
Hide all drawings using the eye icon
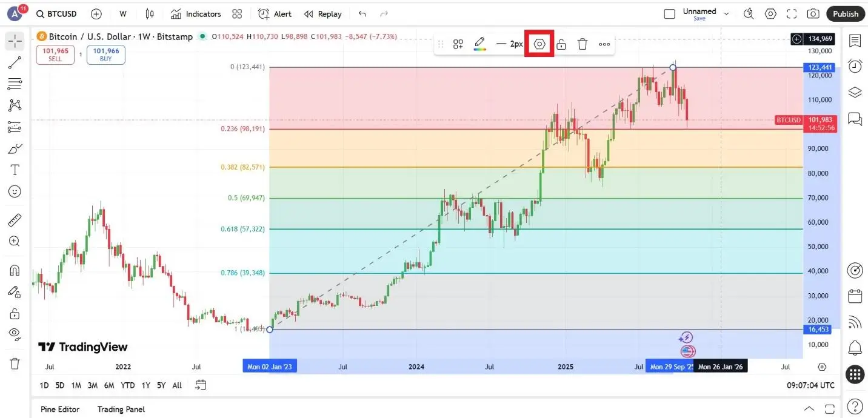[15, 334]
